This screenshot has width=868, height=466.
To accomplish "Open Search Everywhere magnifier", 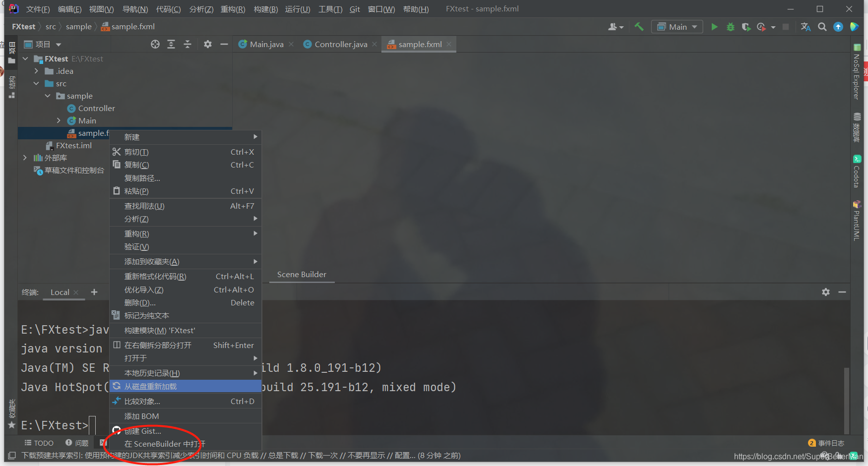I will click(822, 27).
